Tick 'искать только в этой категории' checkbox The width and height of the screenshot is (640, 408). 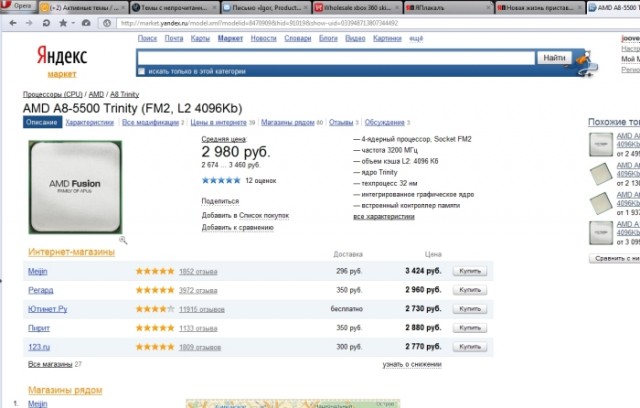[x=141, y=71]
